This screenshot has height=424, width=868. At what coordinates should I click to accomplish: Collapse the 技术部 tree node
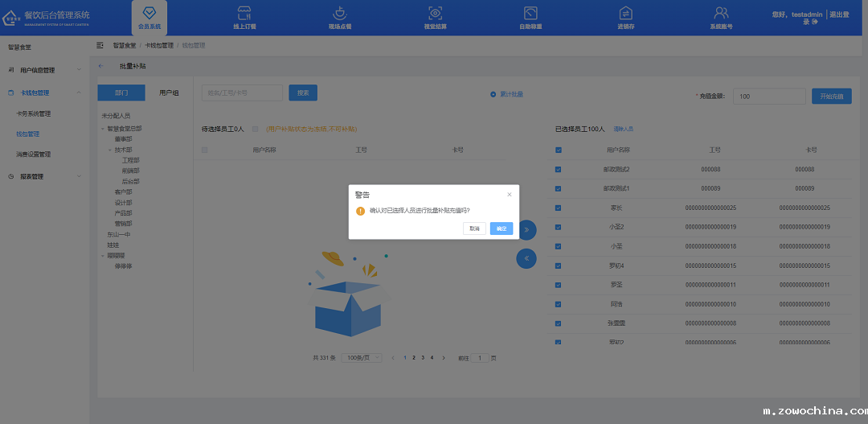point(110,150)
